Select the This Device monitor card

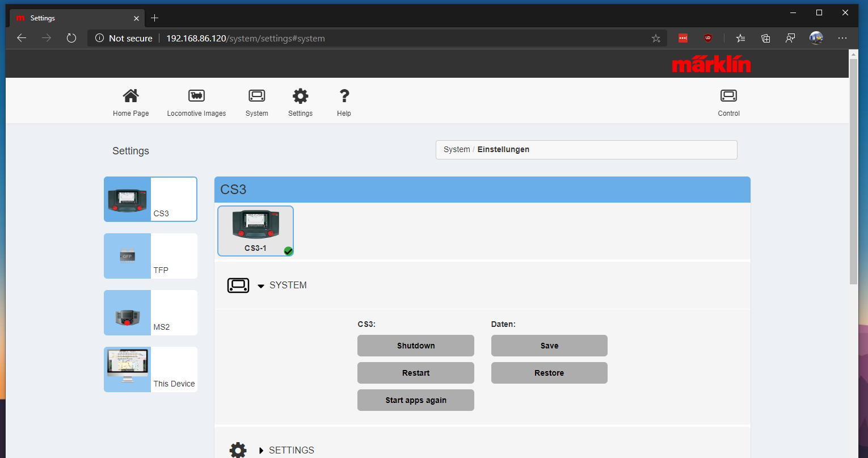pyautogui.click(x=150, y=369)
